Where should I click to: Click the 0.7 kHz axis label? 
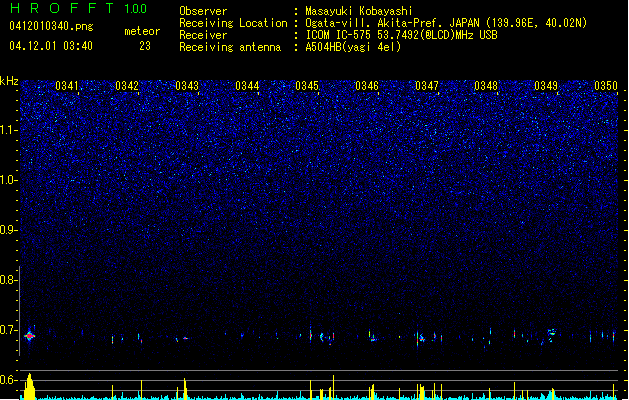coord(9,330)
